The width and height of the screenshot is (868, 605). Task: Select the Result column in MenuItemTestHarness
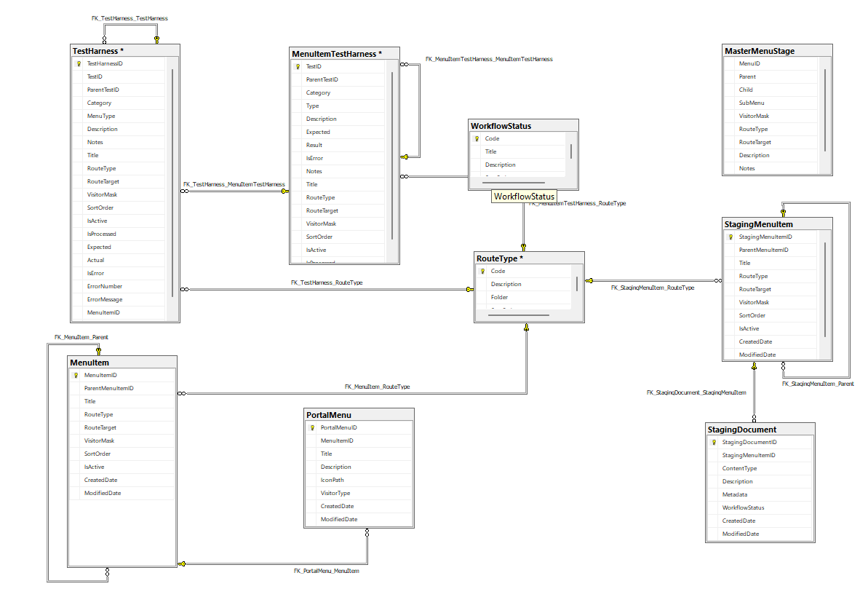tap(338, 145)
